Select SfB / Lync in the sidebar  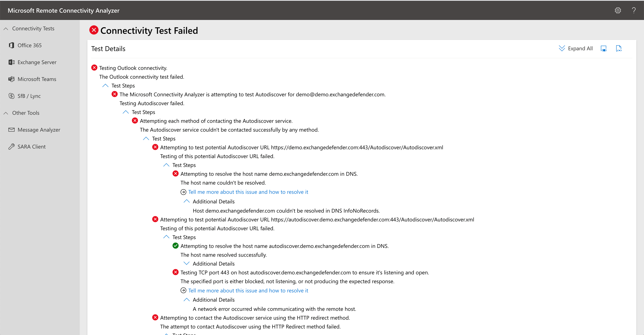point(29,96)
